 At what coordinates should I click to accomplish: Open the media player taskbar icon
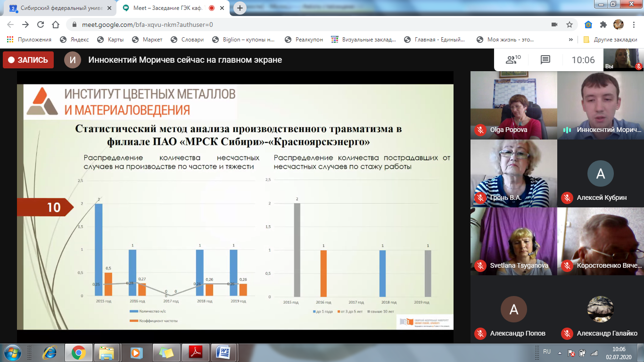[136, 352]
